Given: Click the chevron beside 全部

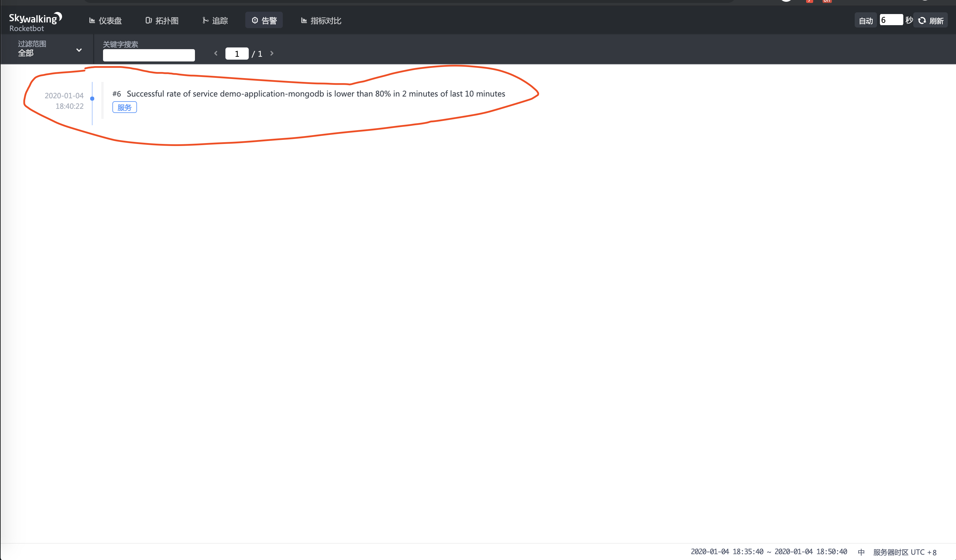Looking at the screenshot, I should tap(79, 50).
